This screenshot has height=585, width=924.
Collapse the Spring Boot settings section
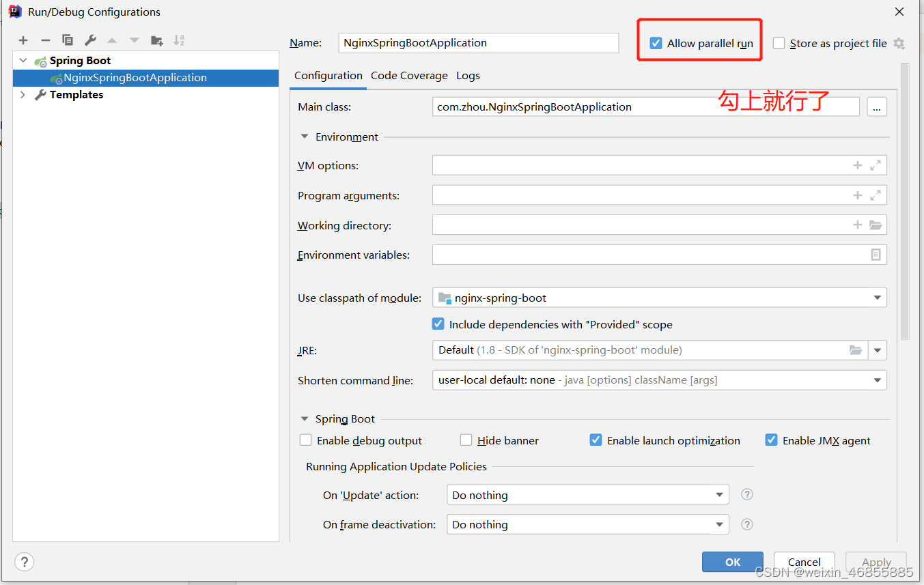click(x=305, y=418)
